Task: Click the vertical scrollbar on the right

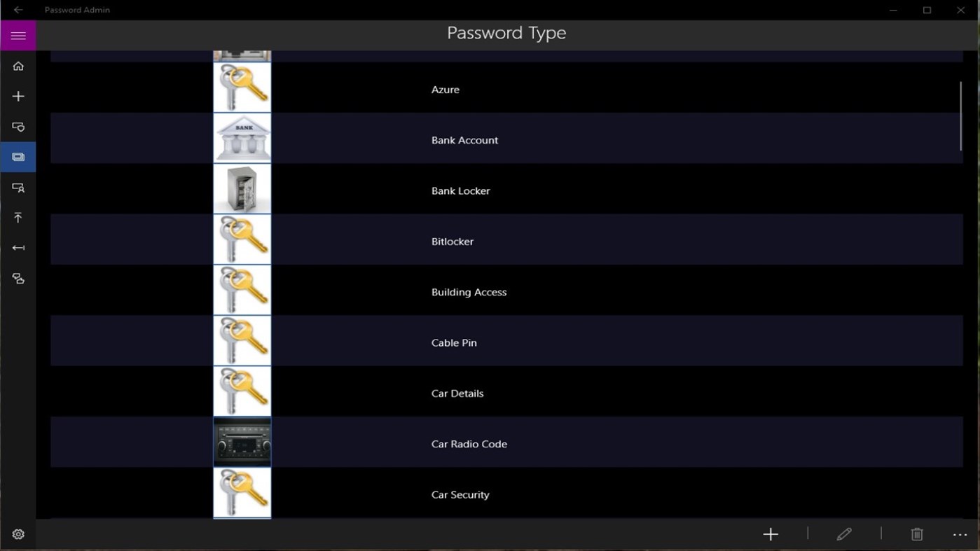Action: click(960, 116)
